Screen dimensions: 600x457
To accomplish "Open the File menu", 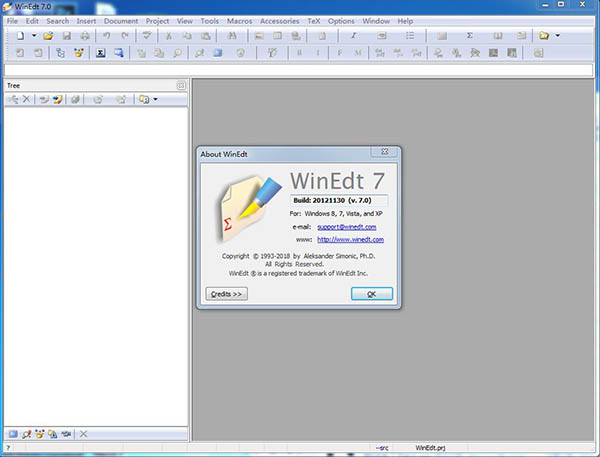I will [12, 21].
